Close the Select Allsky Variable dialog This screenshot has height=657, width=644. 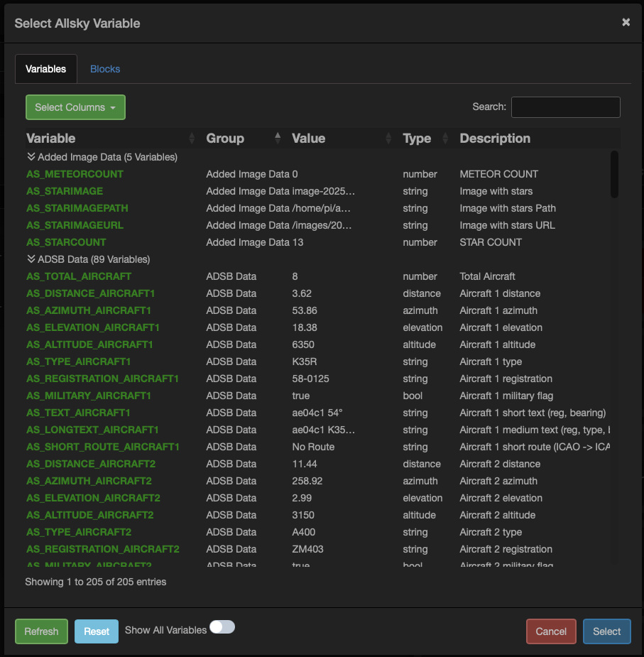(626, 22)
